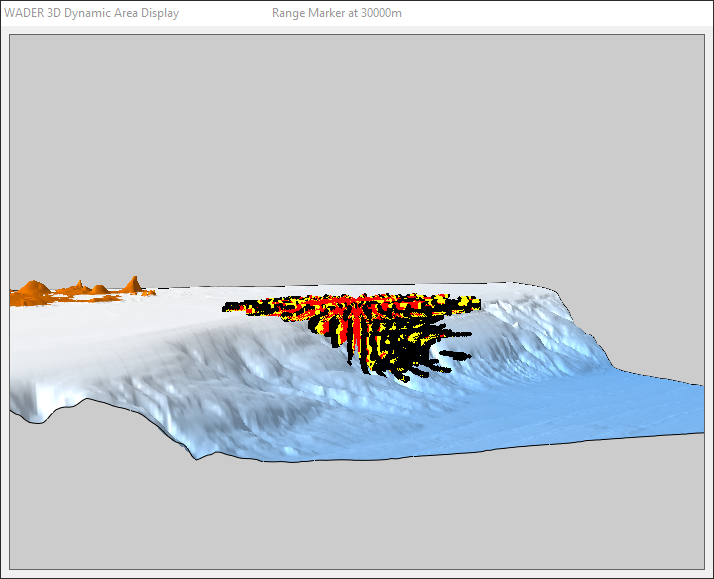Click the WADER 3D Dynamic Area Display title

pos(91,14)
